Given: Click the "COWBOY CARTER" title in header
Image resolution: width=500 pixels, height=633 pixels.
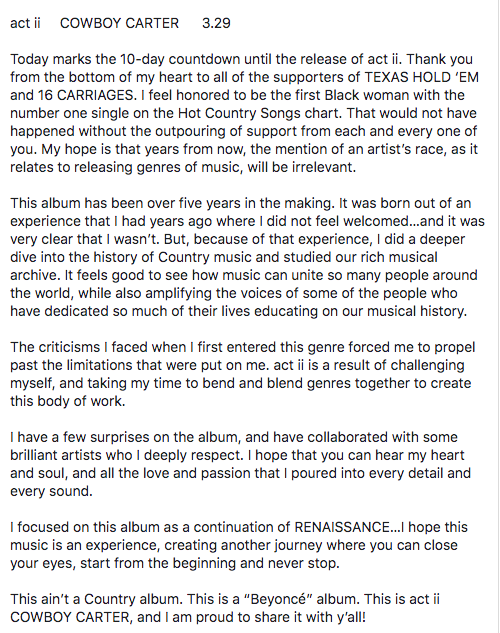Looking at the screenshot, I should click(x=119, y=23).
